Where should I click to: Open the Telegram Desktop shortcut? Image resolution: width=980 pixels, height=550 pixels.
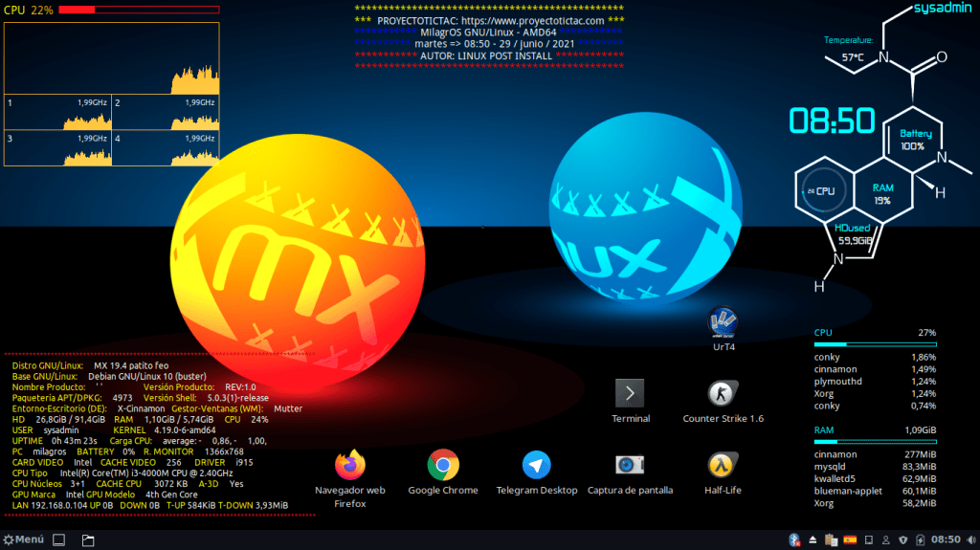pos(536,466)
